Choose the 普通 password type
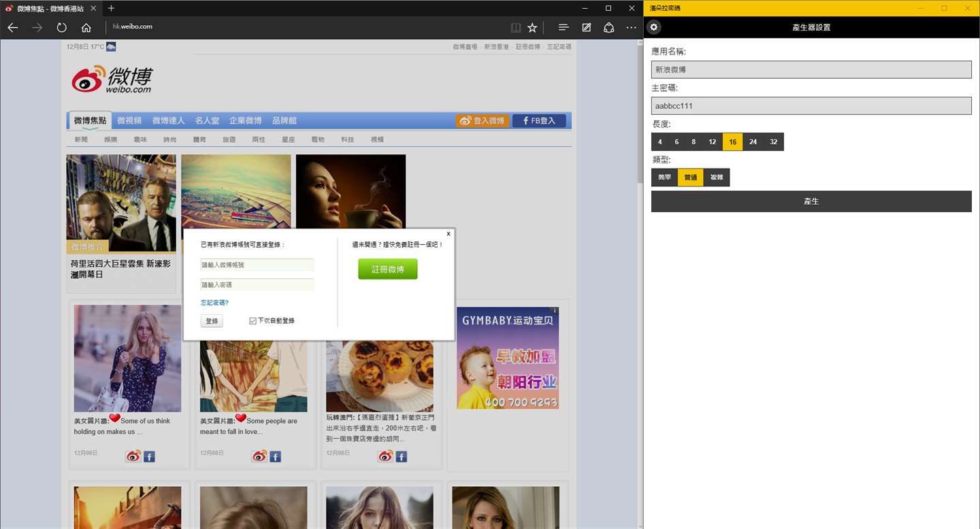The height and width of the screenshot is (529, 980). 690,177
